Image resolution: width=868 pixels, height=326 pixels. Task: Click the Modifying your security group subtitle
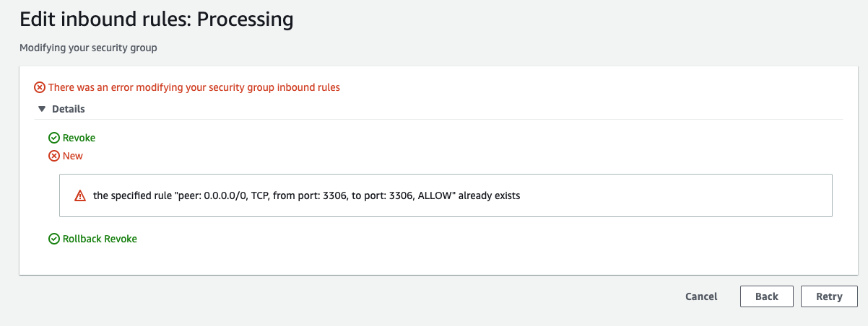pyautogui.click(x=88, y=48)
